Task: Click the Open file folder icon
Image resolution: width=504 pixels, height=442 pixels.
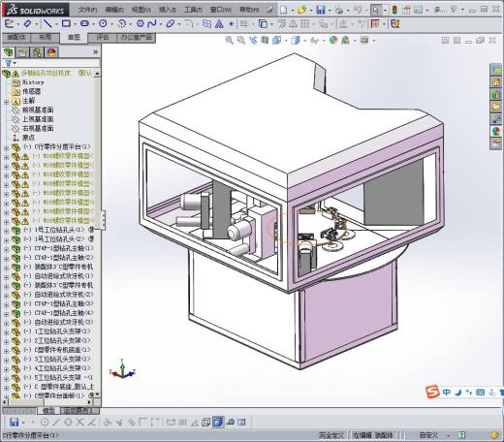Action: coord(302,10)
